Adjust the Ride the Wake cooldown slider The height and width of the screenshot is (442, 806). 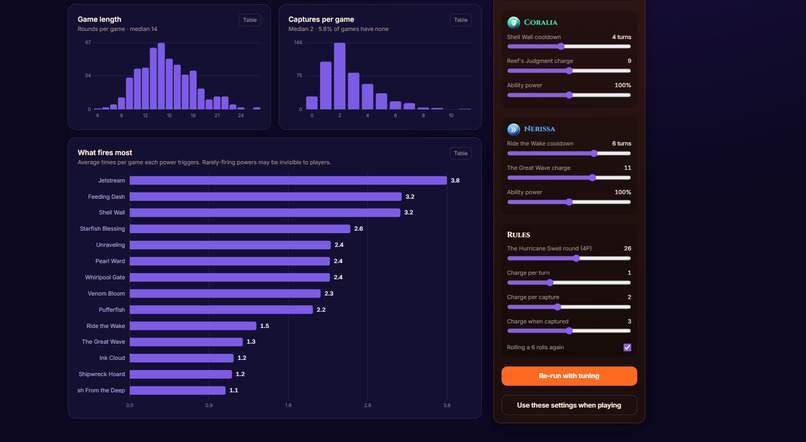(569, 153)
